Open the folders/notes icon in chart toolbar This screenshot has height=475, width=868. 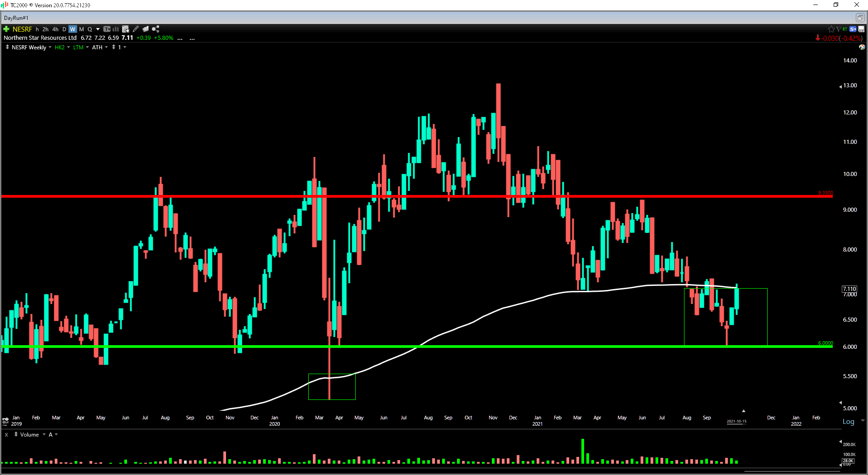tap(146, 29)
